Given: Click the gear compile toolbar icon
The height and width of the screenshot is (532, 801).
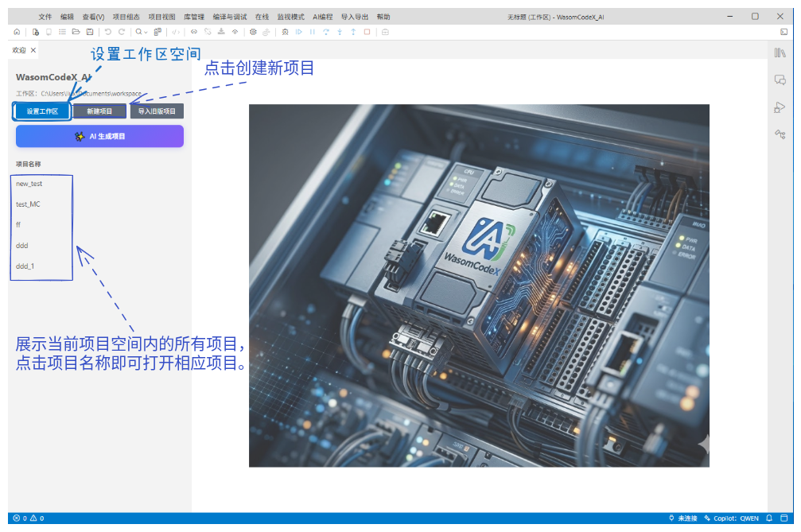Looking at the screenshot, I should click(x=254, y=32).
